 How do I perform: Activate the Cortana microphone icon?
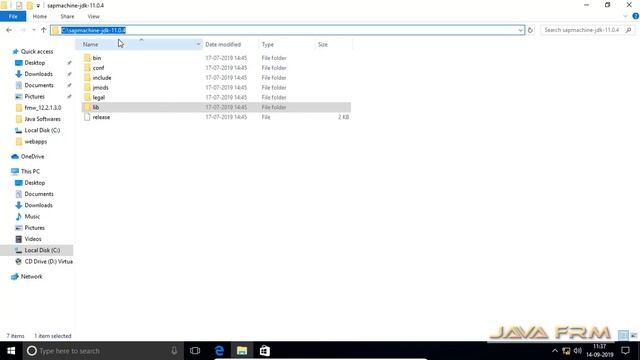click(174, 351)
